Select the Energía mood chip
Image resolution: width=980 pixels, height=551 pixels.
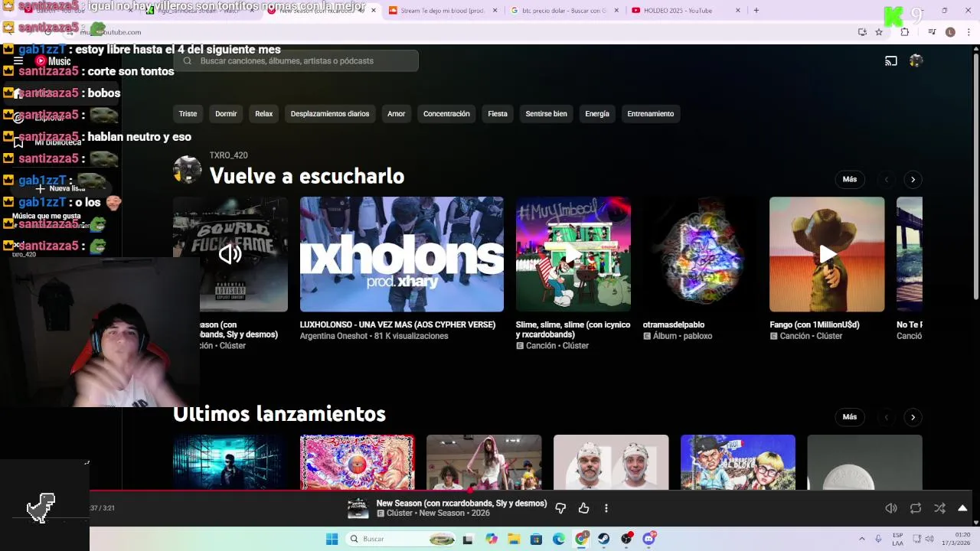tap(597, 113)
